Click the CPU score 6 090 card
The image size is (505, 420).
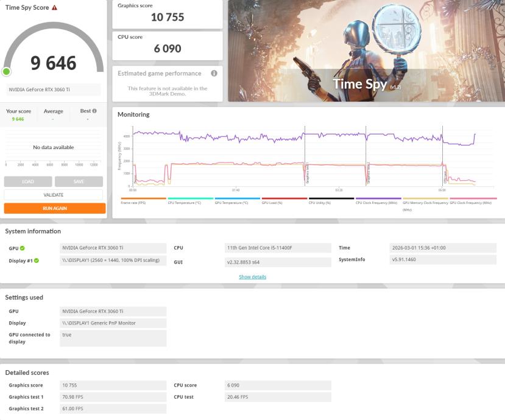tap(168, 46)
